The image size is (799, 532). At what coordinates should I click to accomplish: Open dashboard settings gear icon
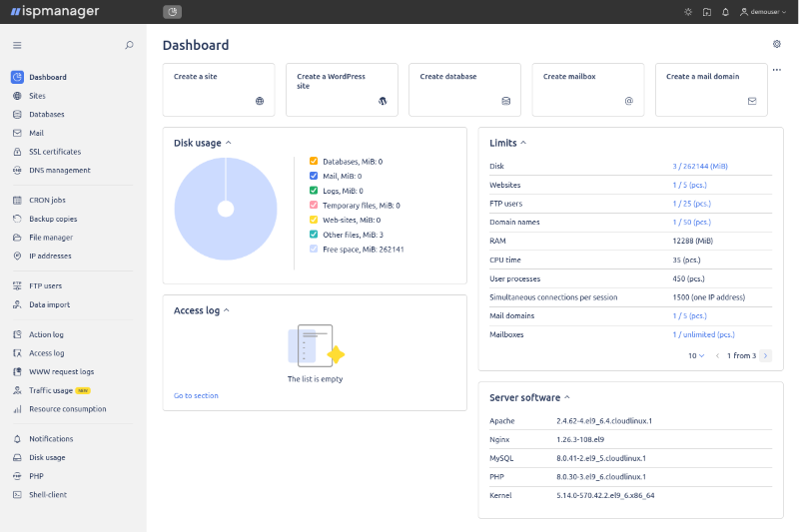click(777, 44)
